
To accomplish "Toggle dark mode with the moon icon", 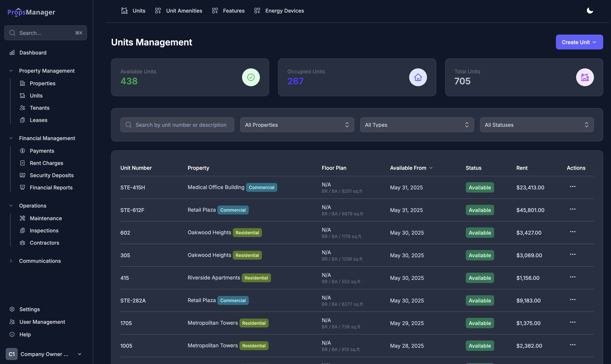I will 590,11.
